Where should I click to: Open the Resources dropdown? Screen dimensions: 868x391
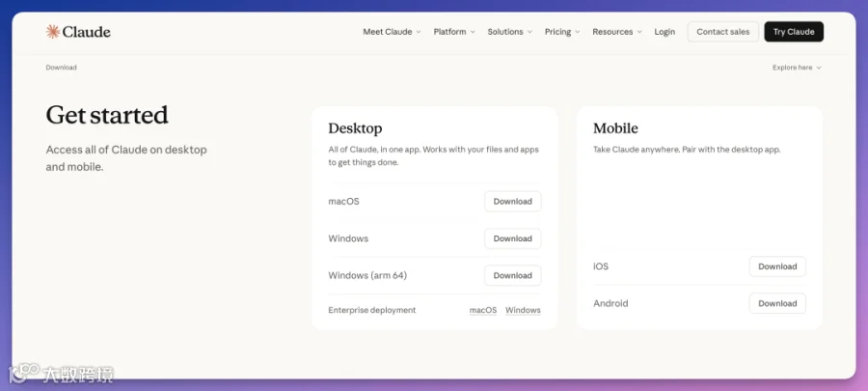click(617, 32)
